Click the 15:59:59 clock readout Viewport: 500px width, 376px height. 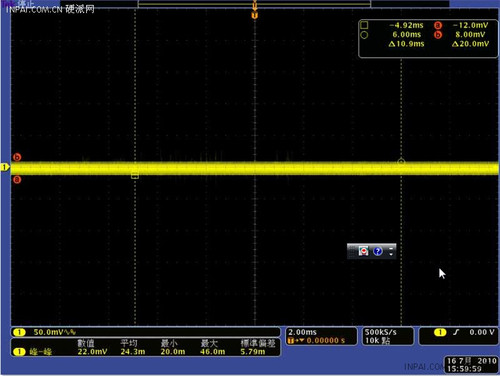coord(464,369)
